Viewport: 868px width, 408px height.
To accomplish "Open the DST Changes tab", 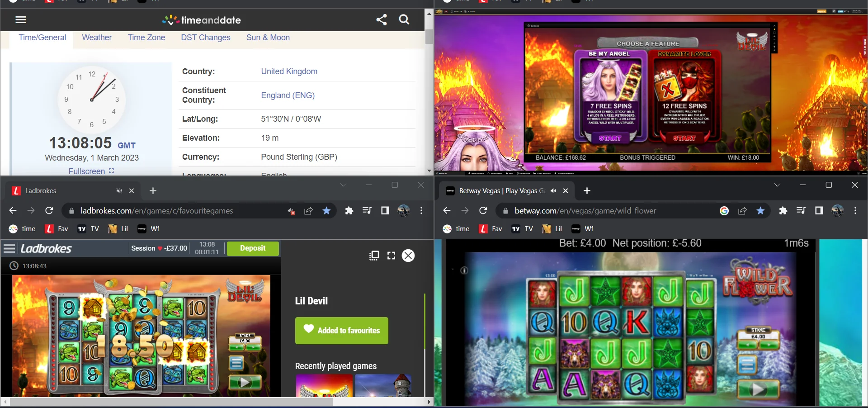I will point(206,38).
